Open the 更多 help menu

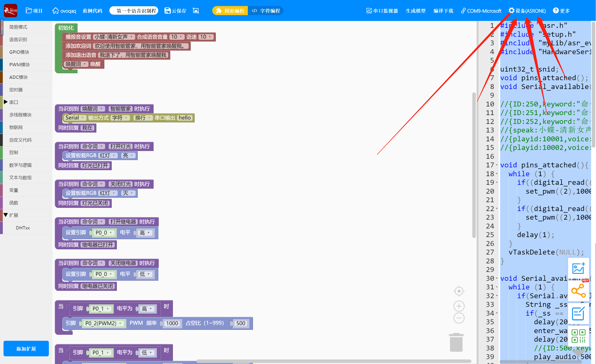pos(561,11)
